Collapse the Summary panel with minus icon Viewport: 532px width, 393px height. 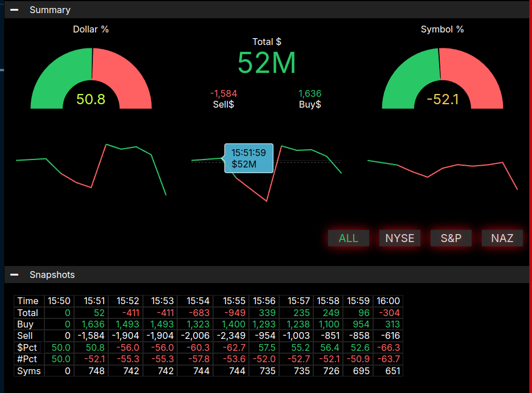point(14,10)
